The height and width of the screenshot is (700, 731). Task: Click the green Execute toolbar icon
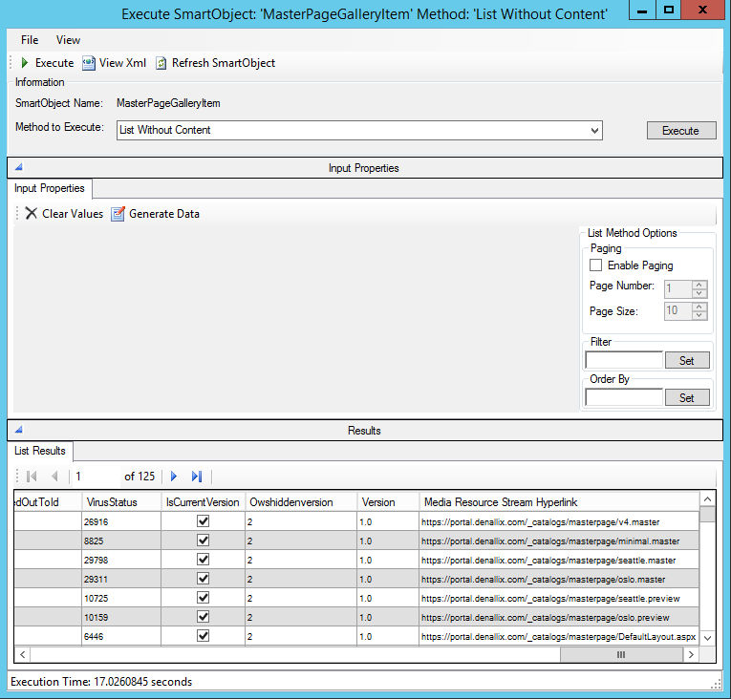[x=25, y=63]
